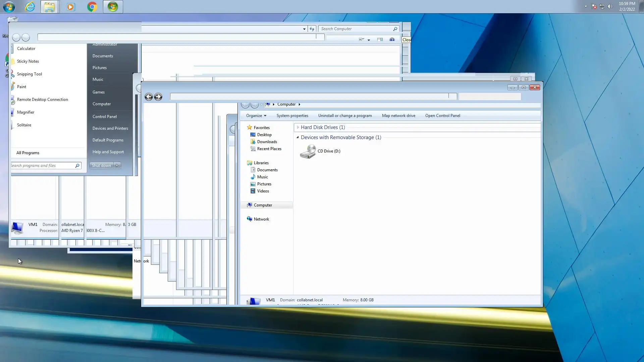The width and height of the screenshot is (644, 362).
Task: Open Control Panel from Start menu
Action: pos(105,117)
